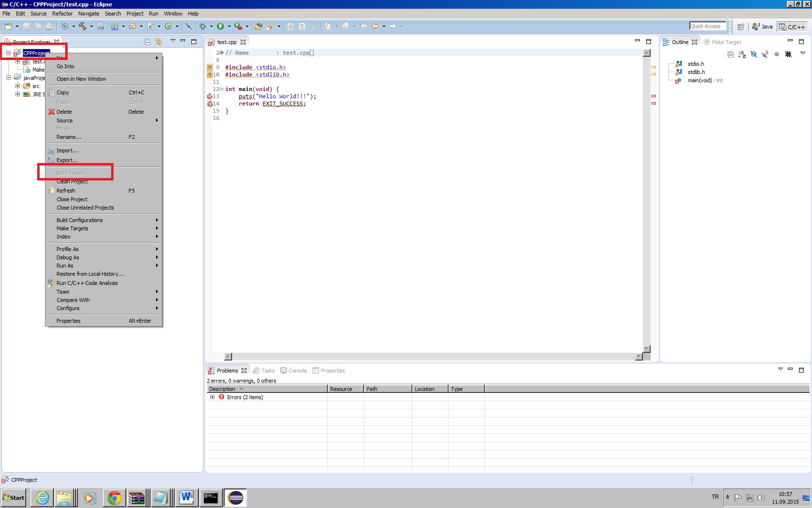Image resolution: width=812 pixels, height=508 pixels.
Task: Expand the src folder node
Action: click(17, 86)
